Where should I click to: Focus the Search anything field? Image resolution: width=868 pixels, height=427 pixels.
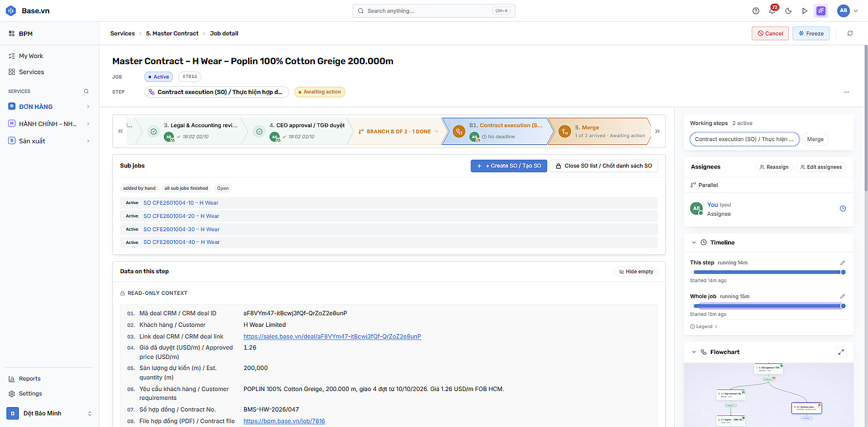pyautogui.click(x=434, y=11)
